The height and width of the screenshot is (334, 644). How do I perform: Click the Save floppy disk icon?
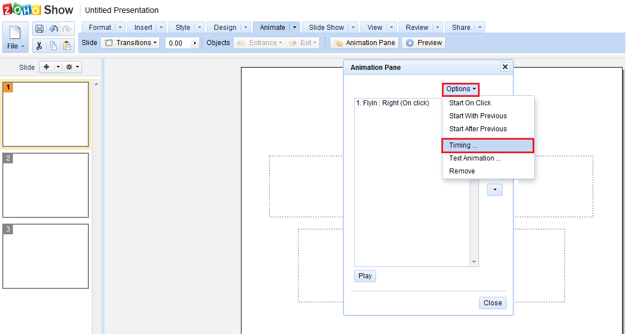tap(39, 29)
